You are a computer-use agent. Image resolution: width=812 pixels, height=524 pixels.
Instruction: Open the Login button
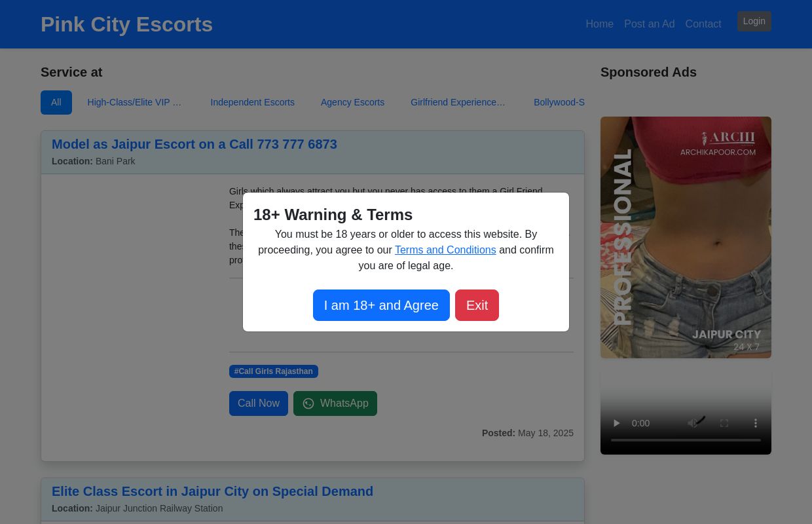click(x=754, y=21)
